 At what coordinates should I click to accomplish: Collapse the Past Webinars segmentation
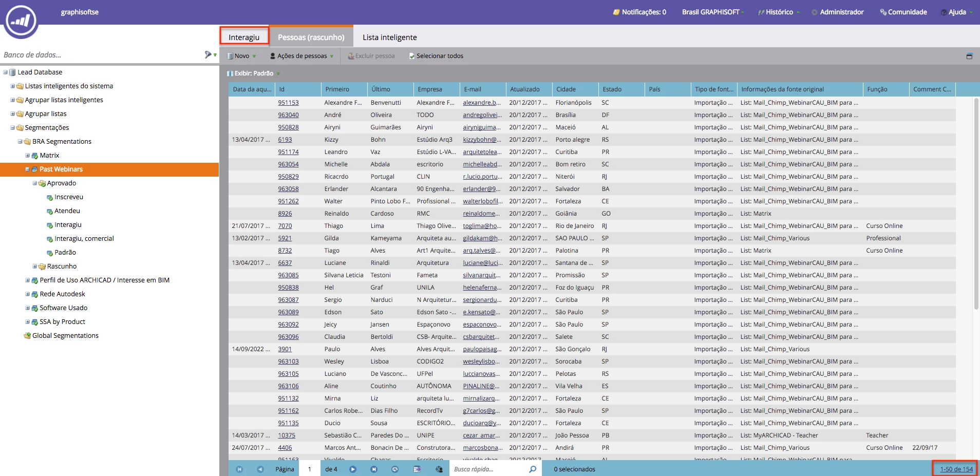27,169
